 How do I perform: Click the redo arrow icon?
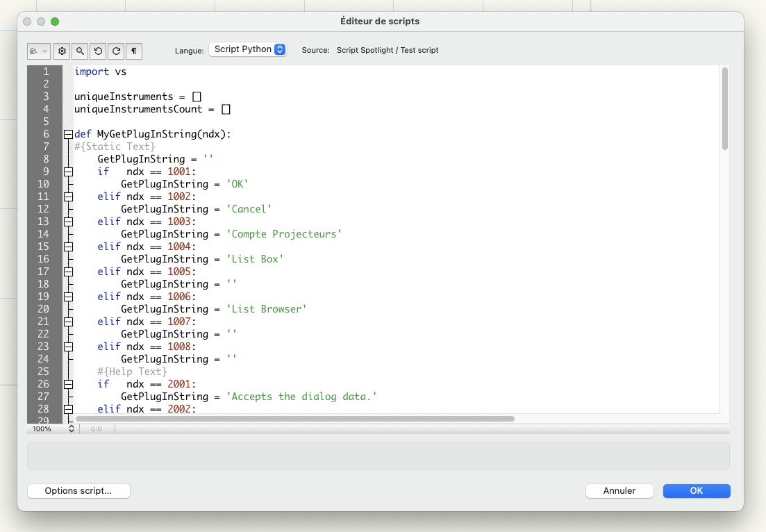pos(117,51)
